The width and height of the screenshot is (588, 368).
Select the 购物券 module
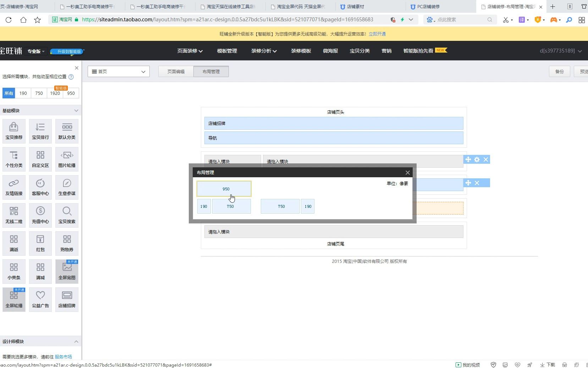click(67, 243)
